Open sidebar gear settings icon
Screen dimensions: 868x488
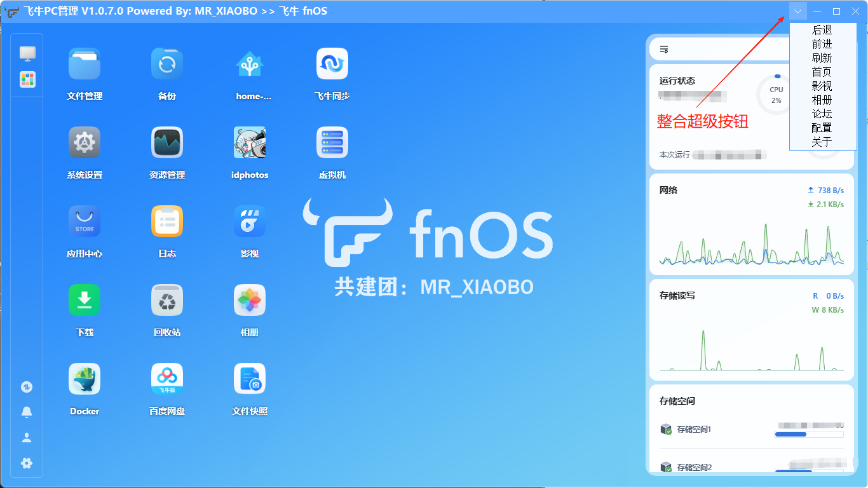27,463
